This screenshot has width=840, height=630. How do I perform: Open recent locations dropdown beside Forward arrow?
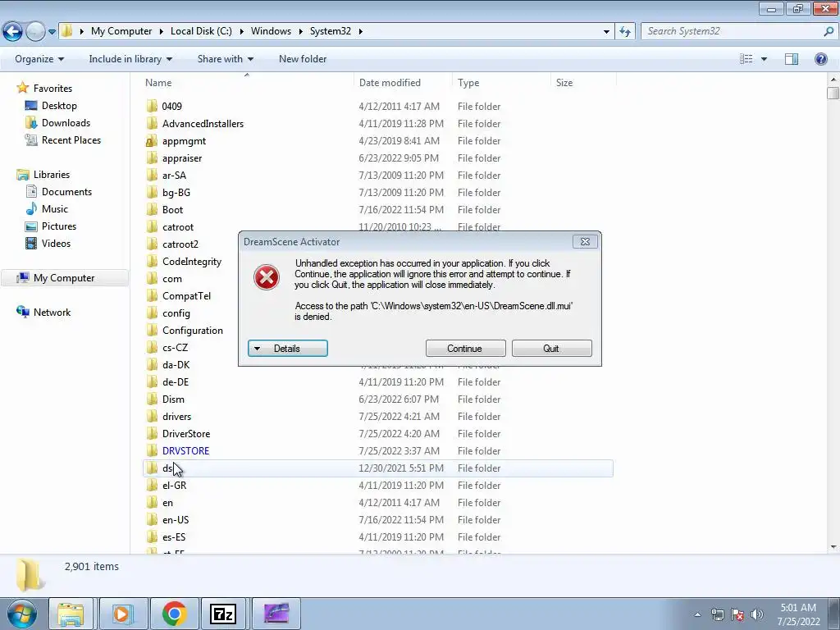tap(52, 32)
